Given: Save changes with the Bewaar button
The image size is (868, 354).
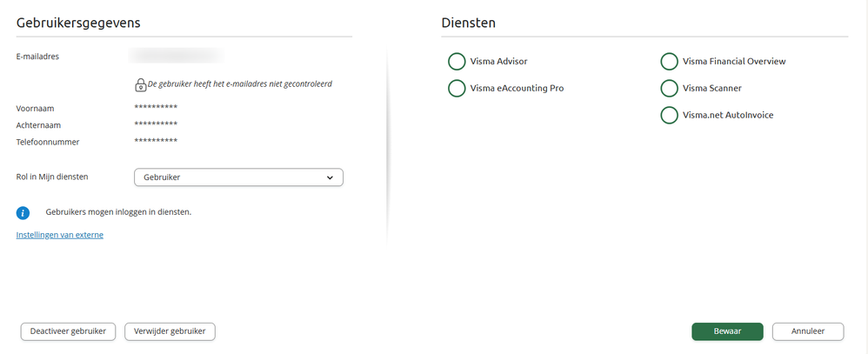Looking at the screenshot, I should click(x=727, y=331).
